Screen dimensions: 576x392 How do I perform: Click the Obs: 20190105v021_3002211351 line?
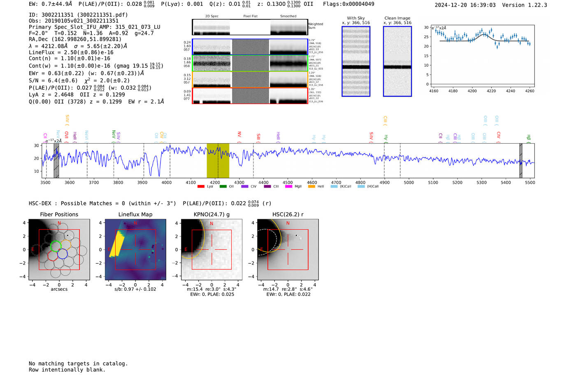[x=74, y=21]
